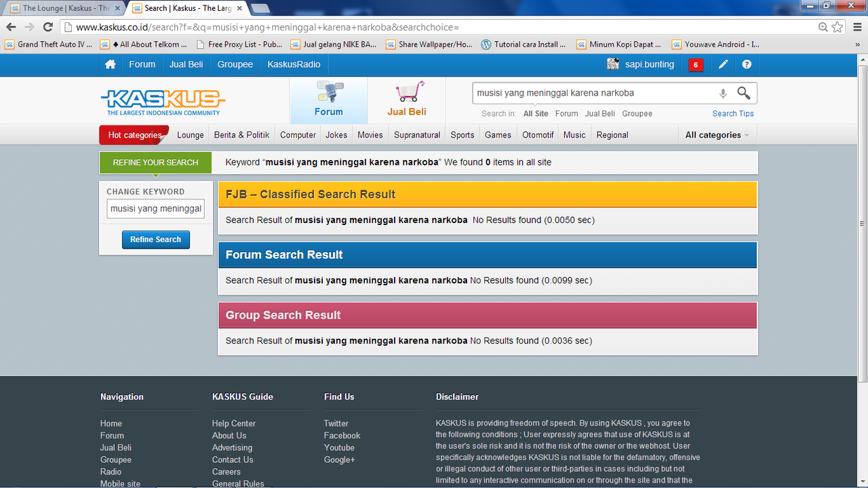This screenshot has width=868, height=488.
Task: Close The Lounge | Kaskus tab
Action: pos(117,8)
